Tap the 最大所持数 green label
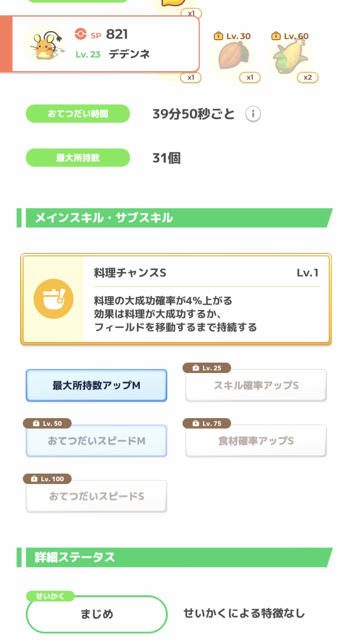Screen dimensions: 352x644 tap(78, 158)
